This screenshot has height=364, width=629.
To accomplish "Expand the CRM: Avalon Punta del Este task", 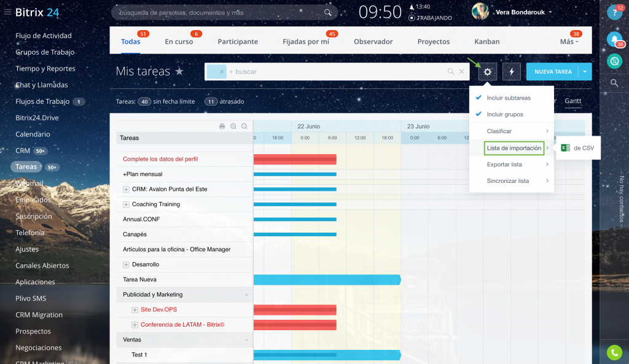I will pyautogui.click(x=126, y=189).
